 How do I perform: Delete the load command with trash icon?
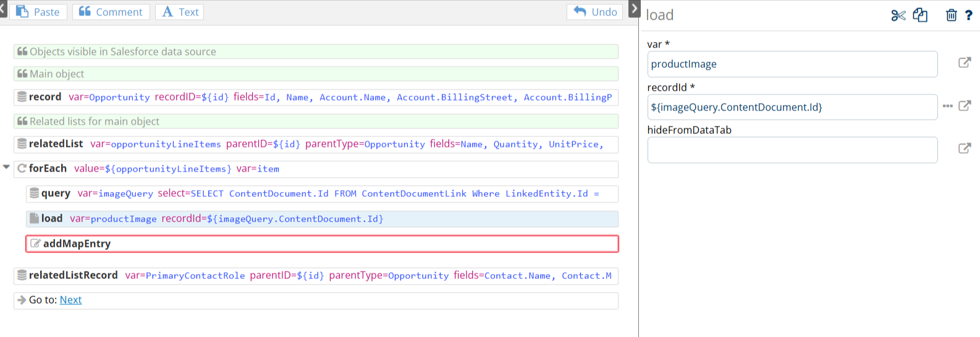pos(951,15)
